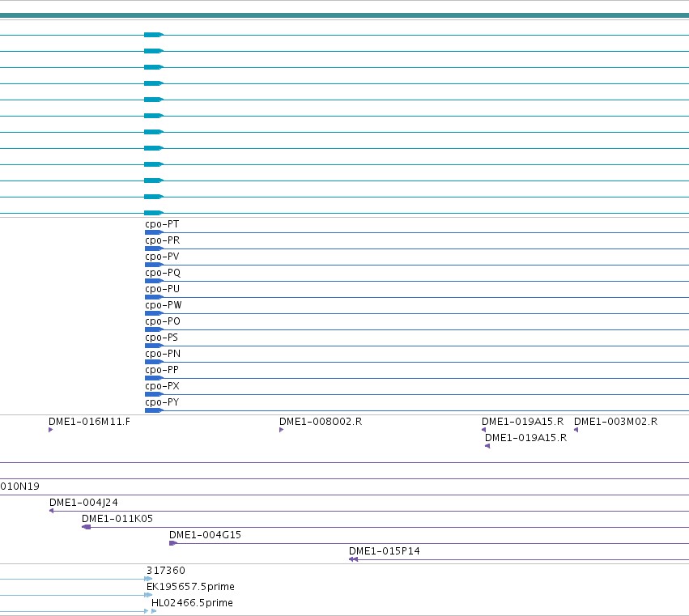Click the block glyph under DME1-004G15
The height and width of the screenshot is (616, 689).
click(x=173, y=543)
